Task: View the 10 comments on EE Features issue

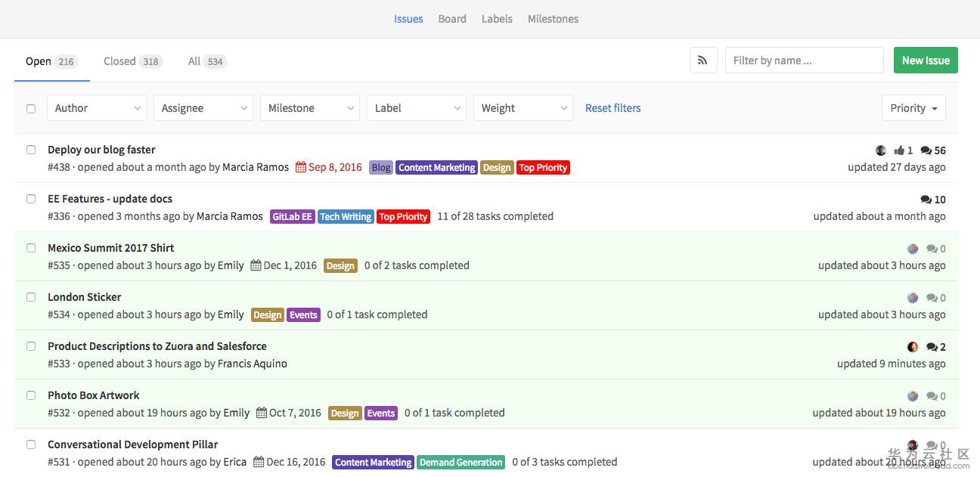Action: point(933,200)
